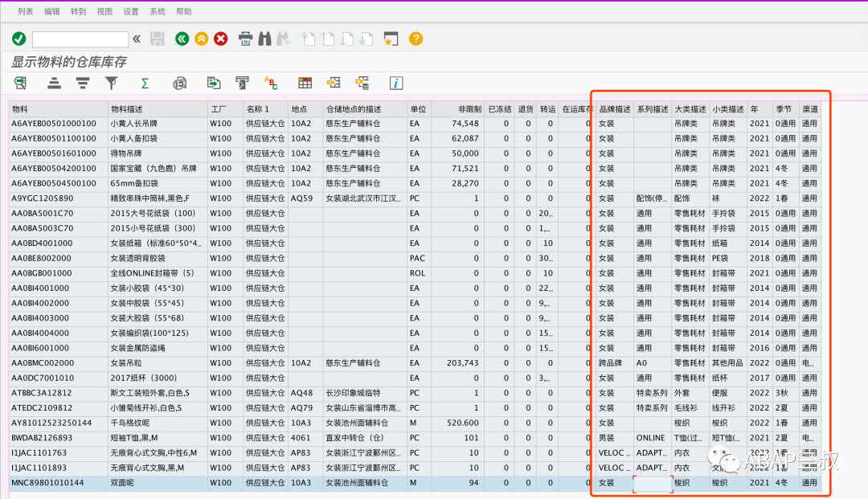Click the Print icon in top toolbar

(245, 39)
